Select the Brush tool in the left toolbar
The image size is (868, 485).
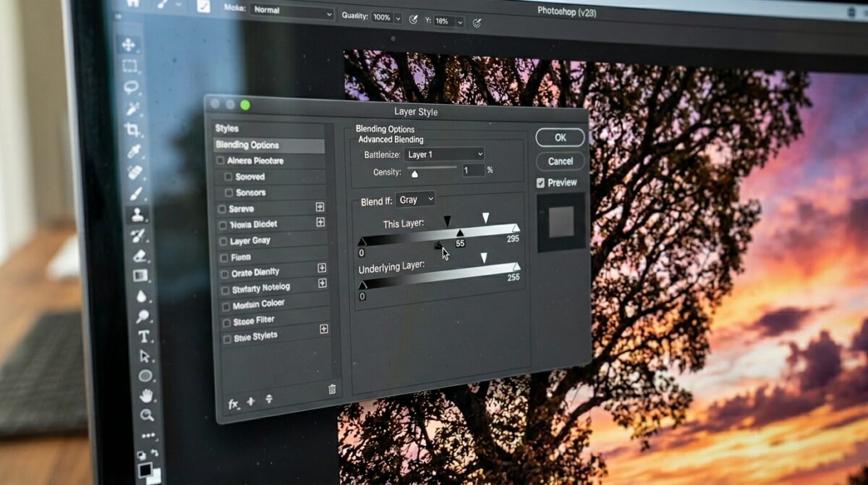pyautogui.click(x=135, y=193)
